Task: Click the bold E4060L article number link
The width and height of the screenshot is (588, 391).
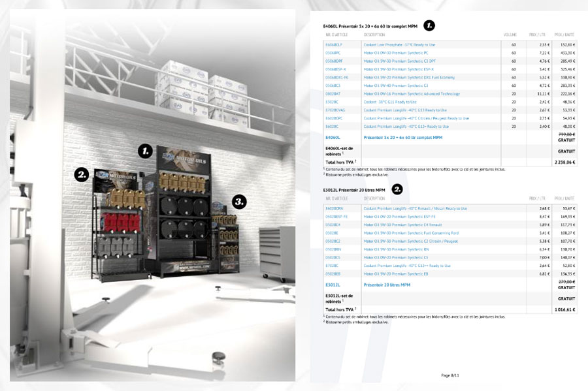Action: tap(333, 138)
